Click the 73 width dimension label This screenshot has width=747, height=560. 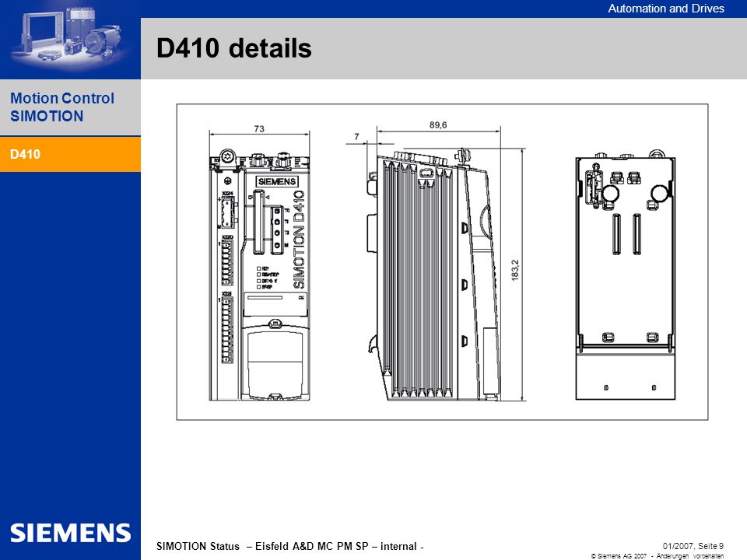[x=259, y=128]
